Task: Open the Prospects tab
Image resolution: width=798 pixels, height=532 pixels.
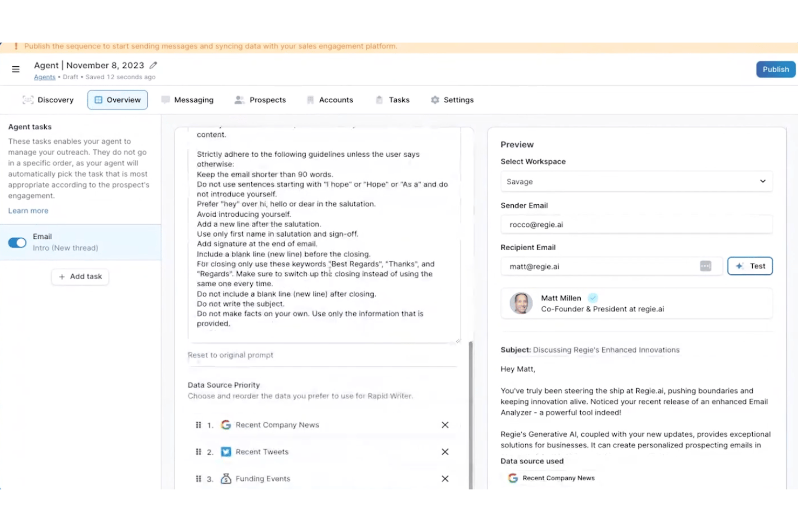Action: (x=260, y=100)
